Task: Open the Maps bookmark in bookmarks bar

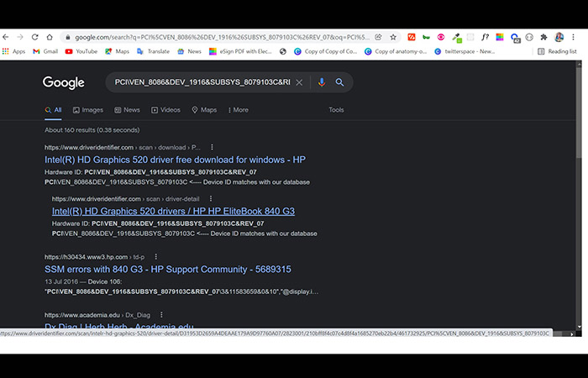Action: pyautogui.click(x=117, y=51)
